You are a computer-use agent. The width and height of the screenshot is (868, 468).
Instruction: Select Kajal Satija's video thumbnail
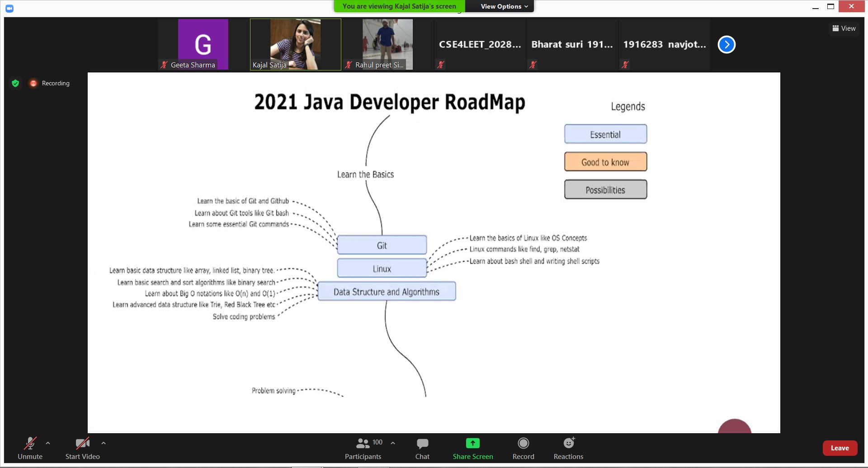coord(296,44)
